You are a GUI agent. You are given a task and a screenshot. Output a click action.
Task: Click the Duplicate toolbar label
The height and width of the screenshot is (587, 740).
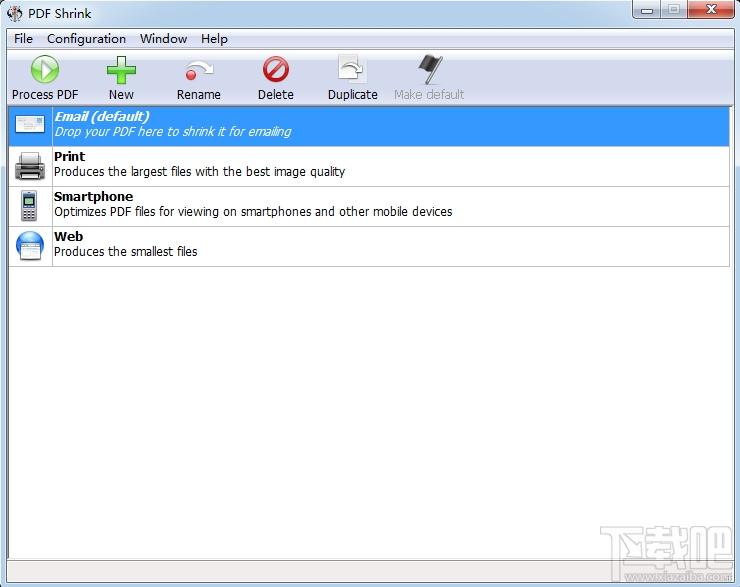tap(353, 95)
